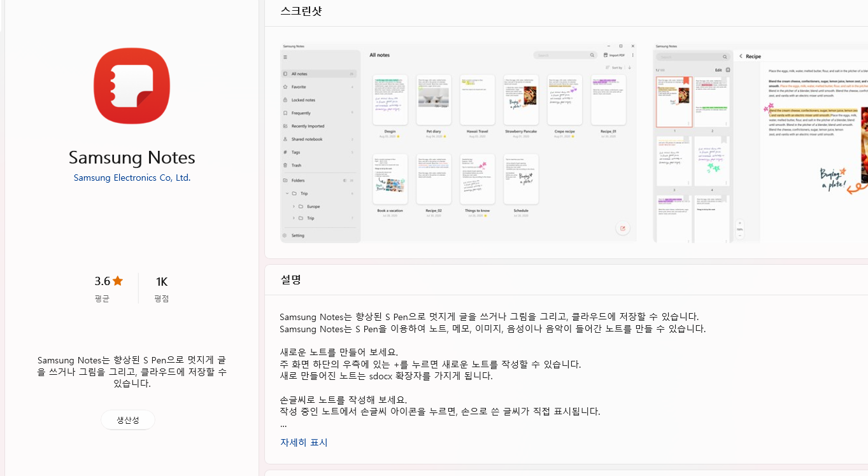Click the Samsung Notes app title text
Viewport: 868px width, 476px height.
132,157
